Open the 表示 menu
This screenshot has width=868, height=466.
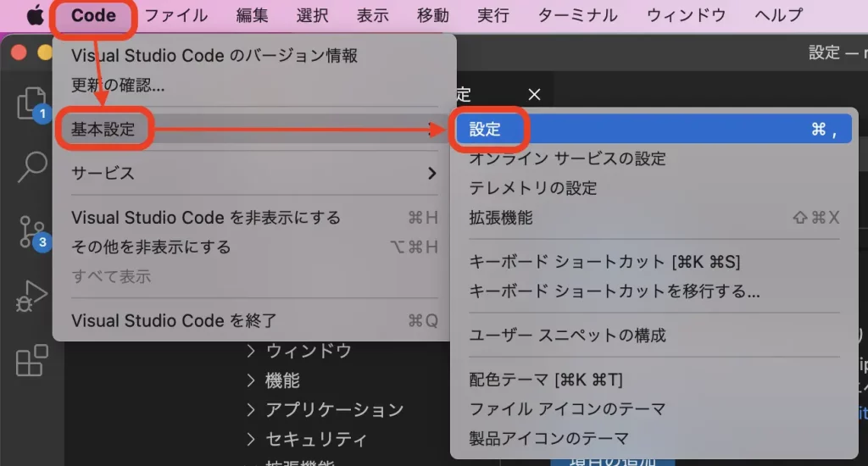pyautogui.click(x=373, y=15)
